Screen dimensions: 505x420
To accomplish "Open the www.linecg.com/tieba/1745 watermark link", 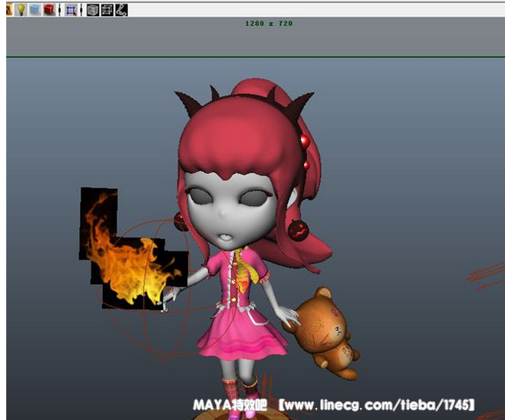I will [x=377, y=405].
